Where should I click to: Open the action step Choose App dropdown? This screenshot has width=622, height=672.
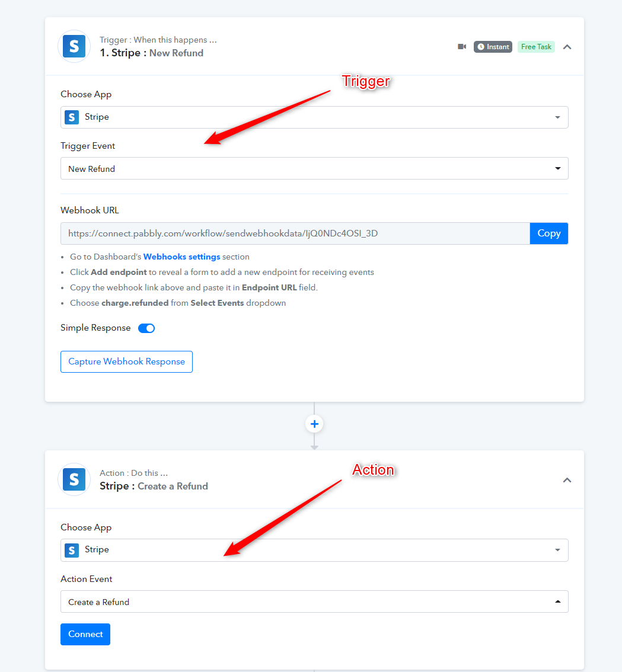coord(314,551)
